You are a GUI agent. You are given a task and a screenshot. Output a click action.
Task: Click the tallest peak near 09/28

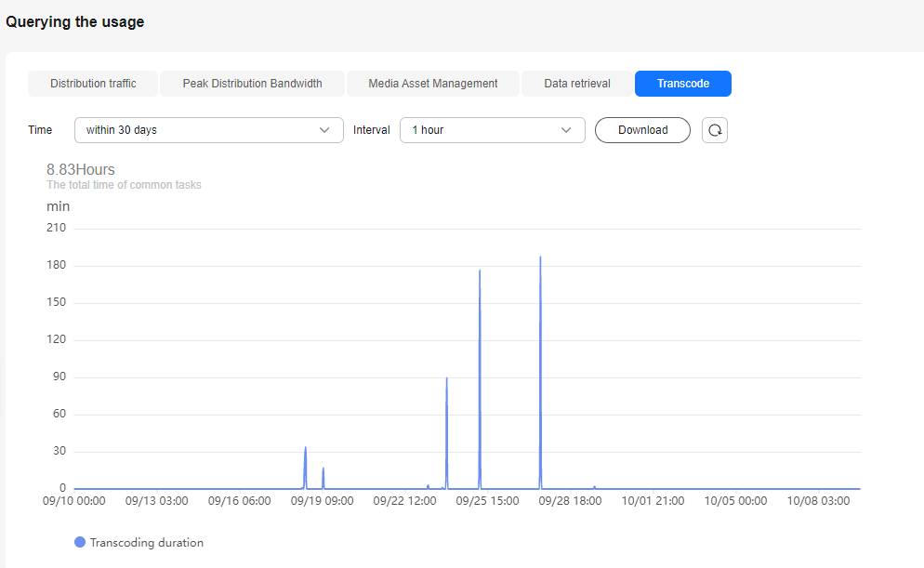[540, 258]
